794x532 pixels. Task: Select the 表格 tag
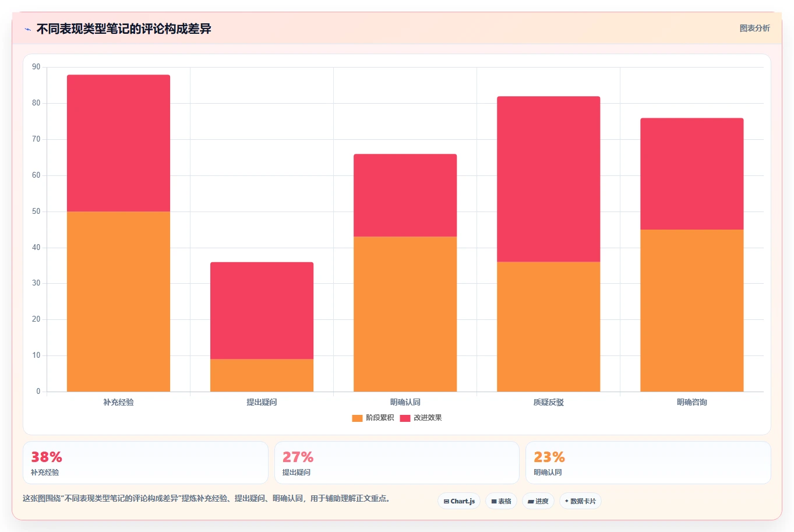click(x=501, y=501)
